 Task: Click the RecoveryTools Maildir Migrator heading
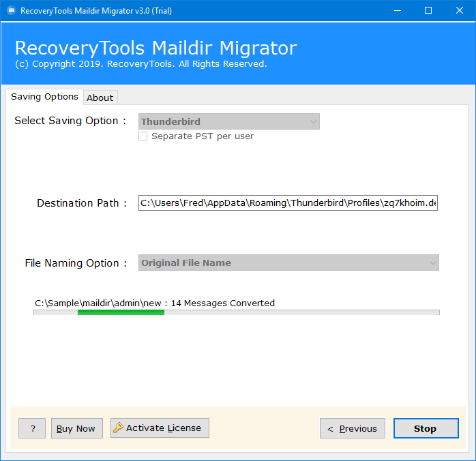click(155, 48)
